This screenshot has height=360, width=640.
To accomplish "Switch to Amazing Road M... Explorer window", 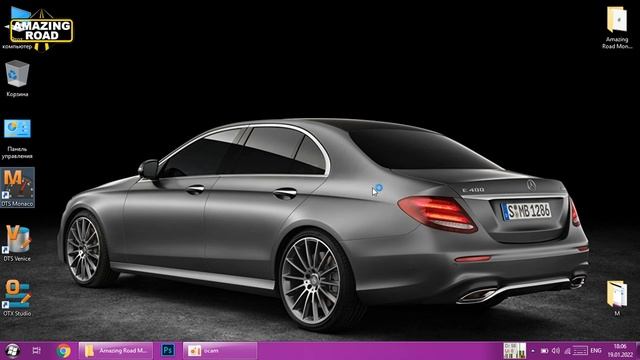I will [116, 351].
